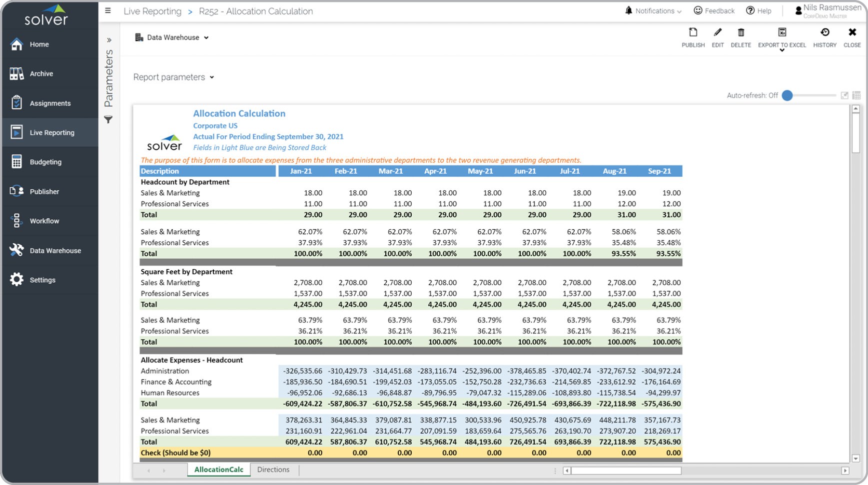Click the Delete trash icon
This screenshot has height=485, width=868.
pyautogui.click(x=741, y=33)
